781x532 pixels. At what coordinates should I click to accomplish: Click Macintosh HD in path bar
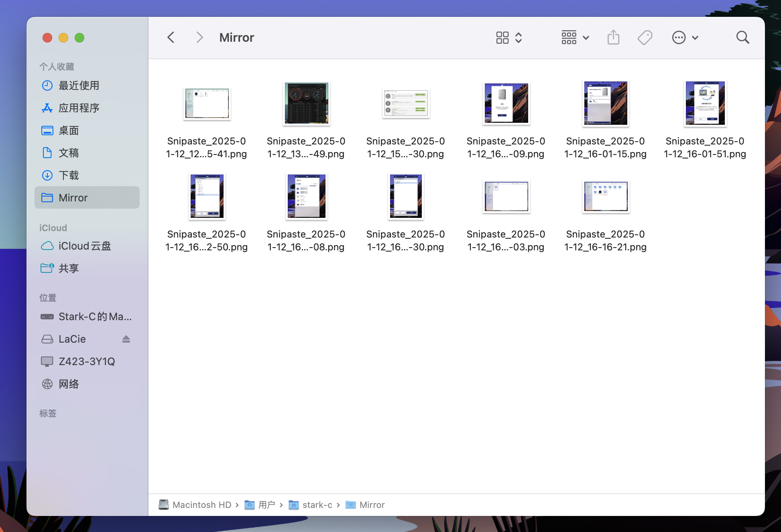point(201,505)
